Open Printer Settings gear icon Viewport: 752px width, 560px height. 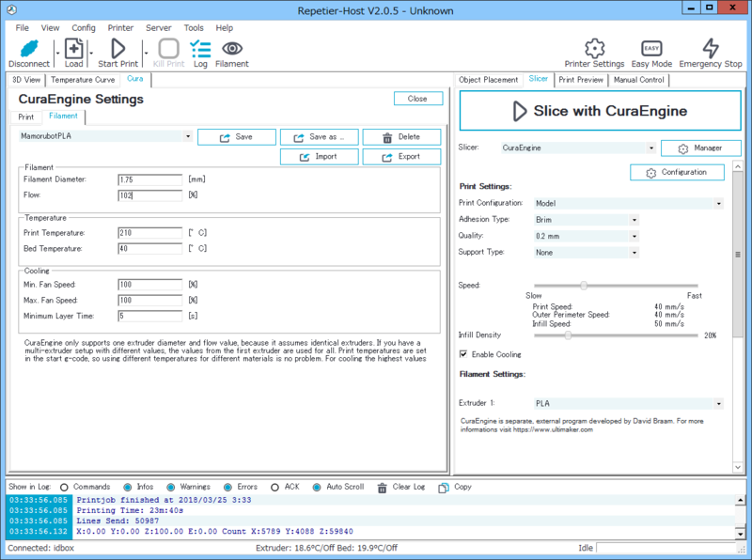point(595,49)
